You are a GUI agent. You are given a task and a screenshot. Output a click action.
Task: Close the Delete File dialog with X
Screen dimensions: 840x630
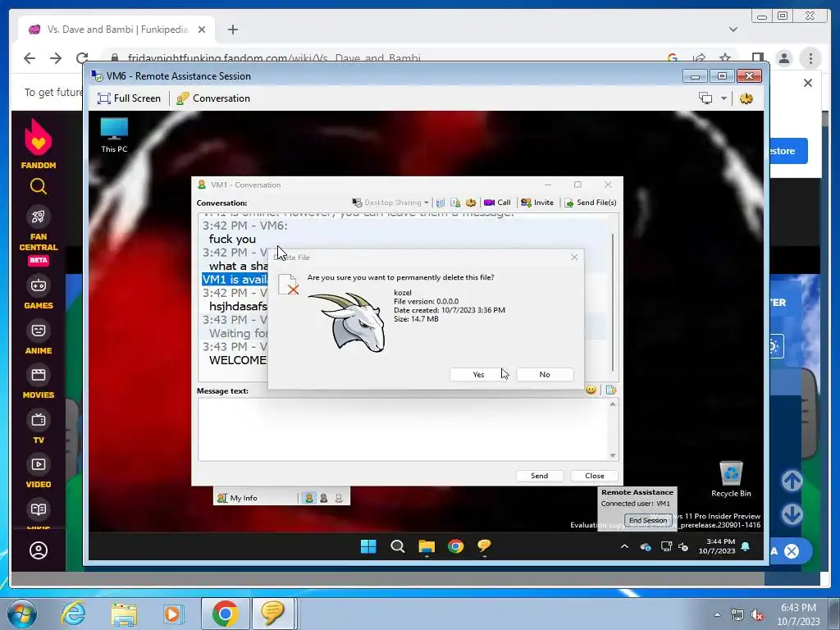click(x=574, y=257)
